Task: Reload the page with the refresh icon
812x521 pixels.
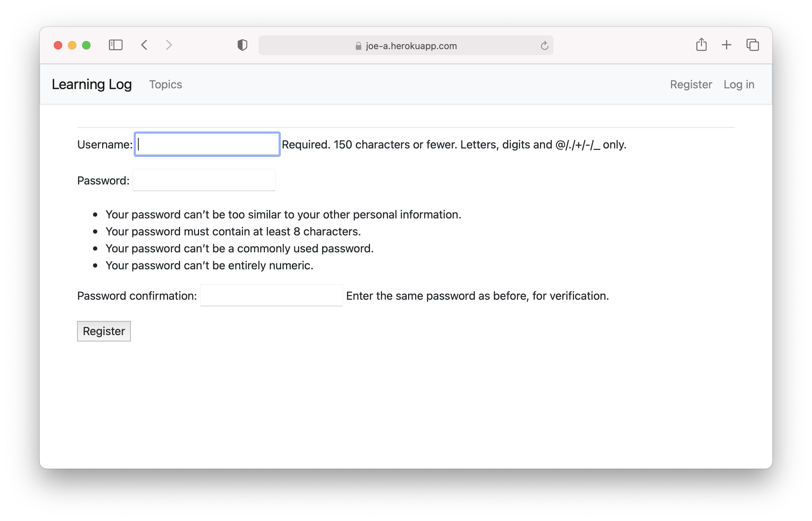Action: click(544, 46)
